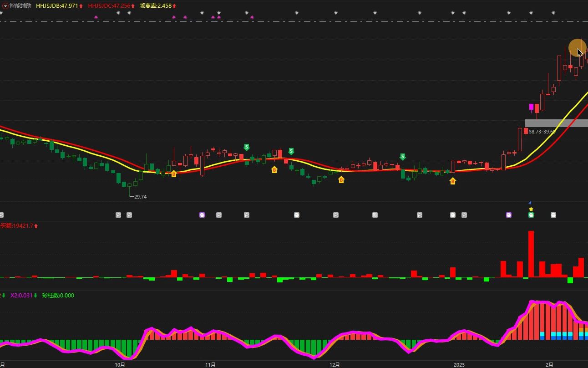The image size is (588, 368).
Task: Click the 38.73-39.6 gap price label
Action: pos(542,132)
